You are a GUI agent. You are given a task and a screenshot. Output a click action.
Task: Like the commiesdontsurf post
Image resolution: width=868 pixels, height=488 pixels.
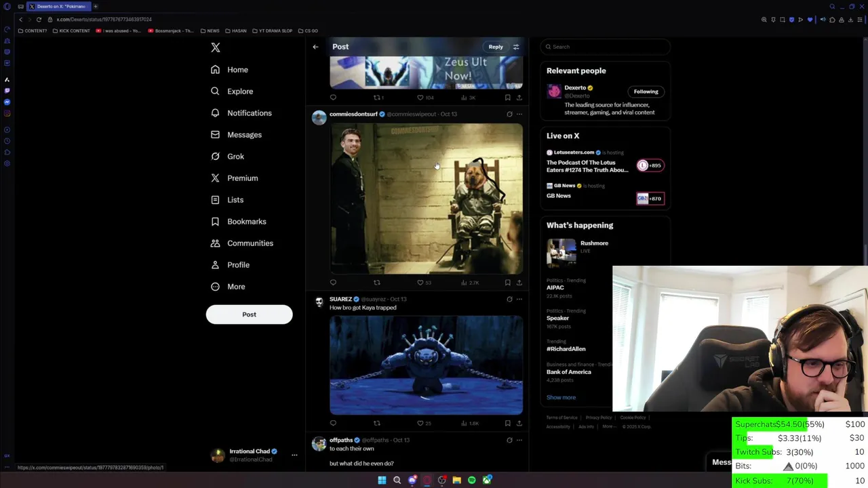coord(425,283)
